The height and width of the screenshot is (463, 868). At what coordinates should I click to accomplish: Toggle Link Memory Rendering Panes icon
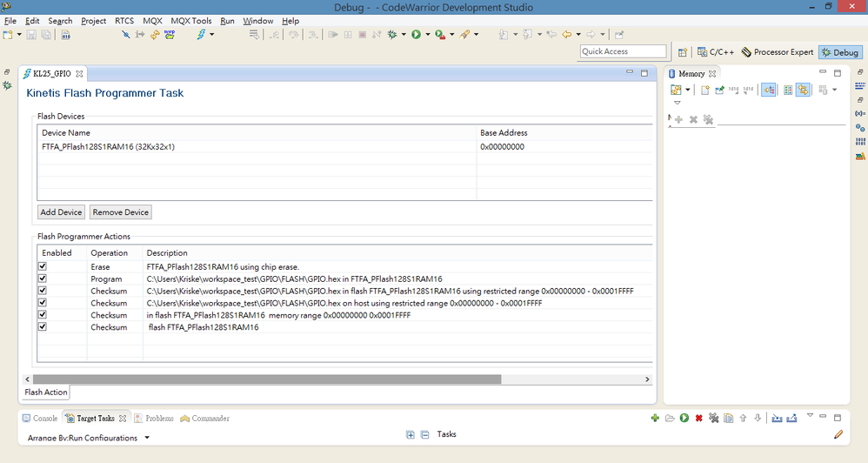[804, 90]
